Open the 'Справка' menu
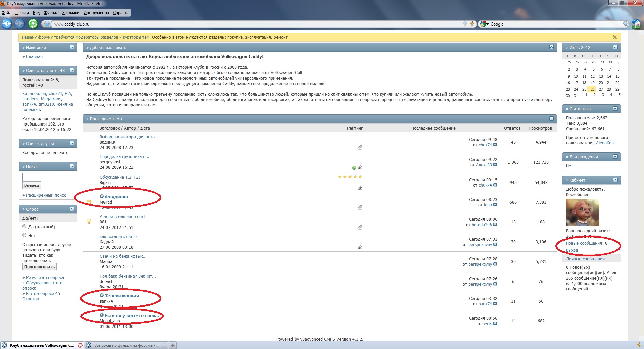This screenshot has height=349, width=644. click(121, 13)
